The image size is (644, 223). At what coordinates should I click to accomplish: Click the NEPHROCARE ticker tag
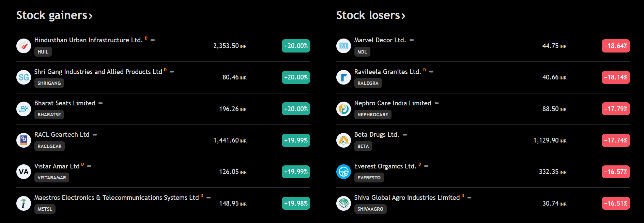372,115
